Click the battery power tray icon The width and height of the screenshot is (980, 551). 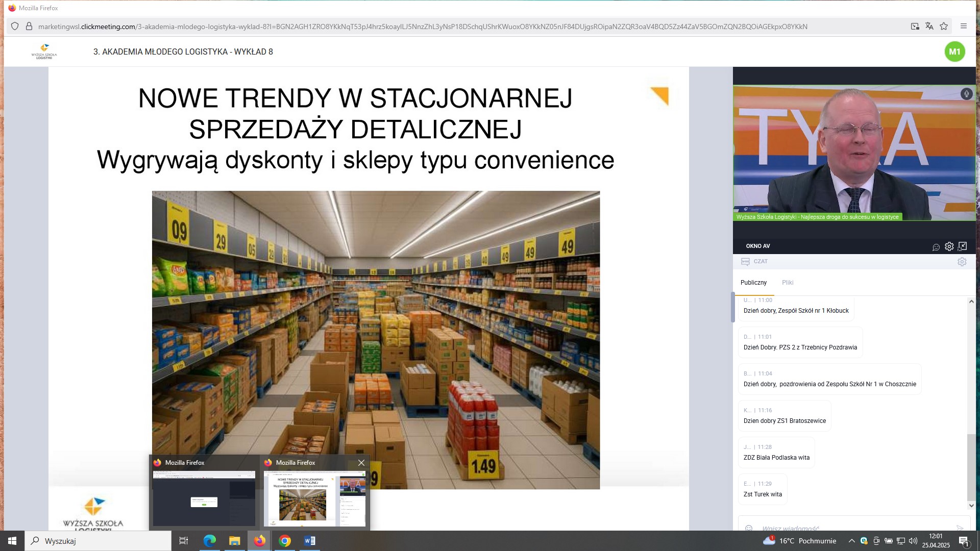[889, 541]
